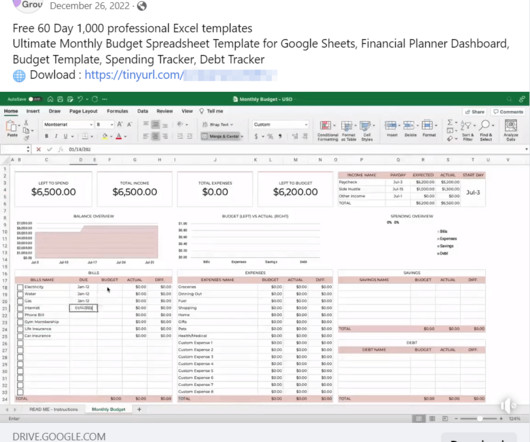Decrease font size with the smaller A
Viewport: 530px width, 442px height.
click(x=129, y=124)
